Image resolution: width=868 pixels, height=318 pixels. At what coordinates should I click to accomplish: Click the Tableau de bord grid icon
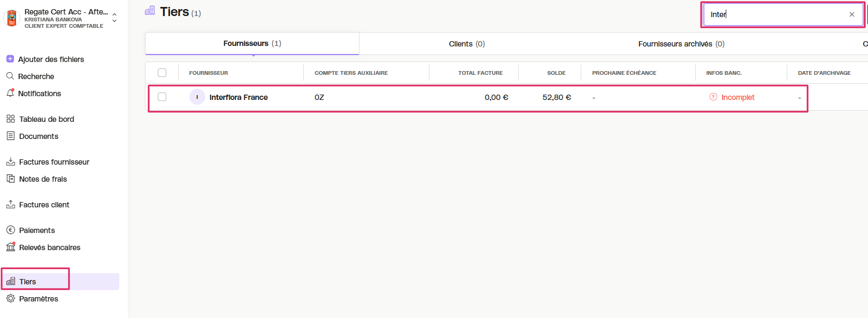pos(11,119)
